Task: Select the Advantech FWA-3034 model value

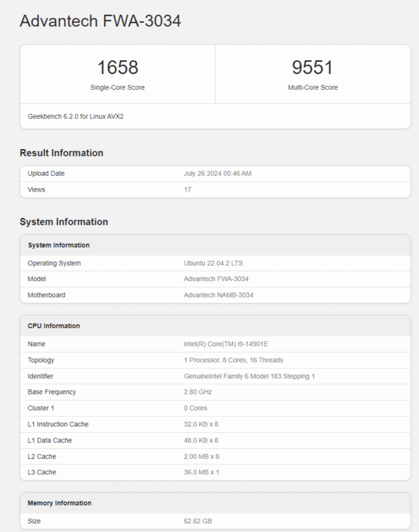Action: pos(217,279)
